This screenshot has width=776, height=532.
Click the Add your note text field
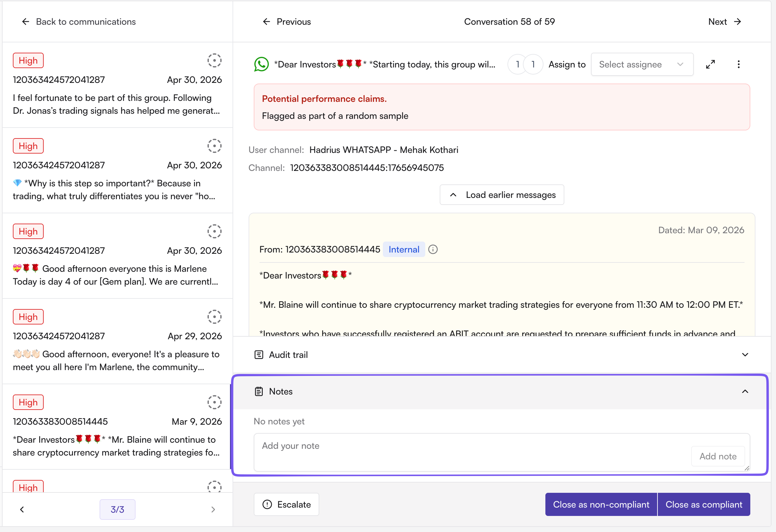pyautogui.click(x=501, y=452)
